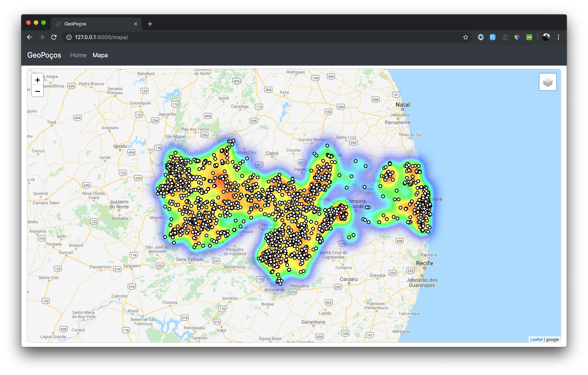Go to the Home nav item
The height and width of the screenshot is (375, 588).
point(78,55)
